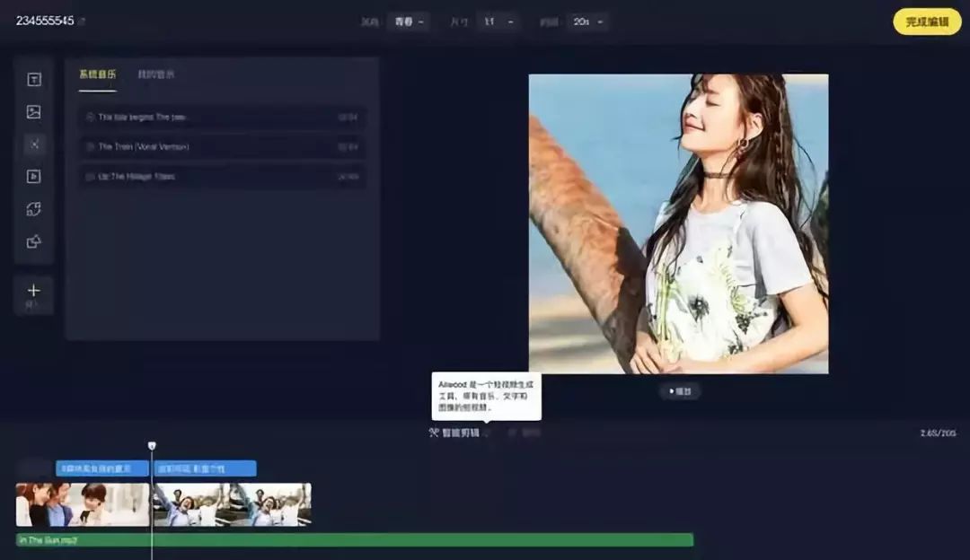Switch to the 系统音乐 tab
The width and height of the screenshot is (970, 560).
click(x=98, y=74)
